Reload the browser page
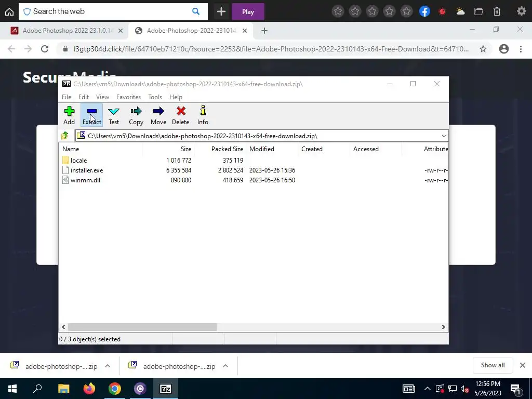This screenshot has height=399, width=532. coord(45,49)
